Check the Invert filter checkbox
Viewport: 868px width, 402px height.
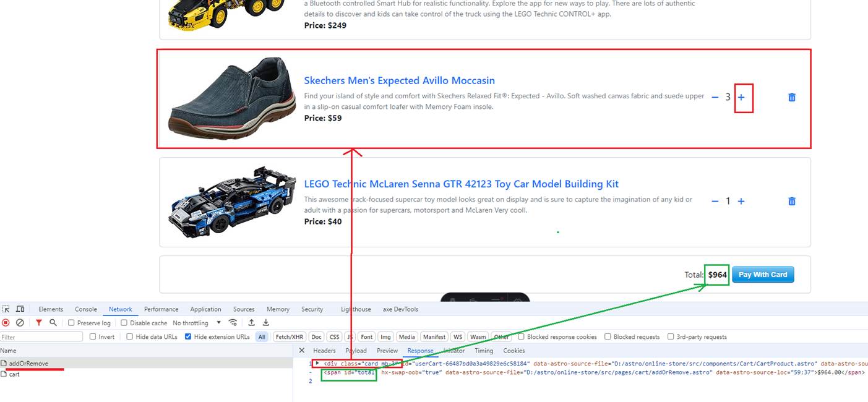click(93, 337)
